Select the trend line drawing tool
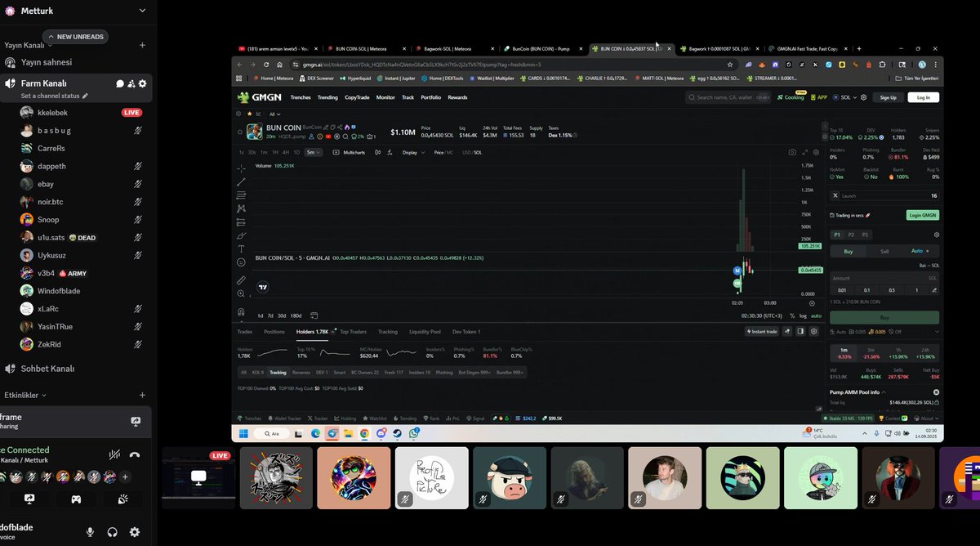 (241, 181)
